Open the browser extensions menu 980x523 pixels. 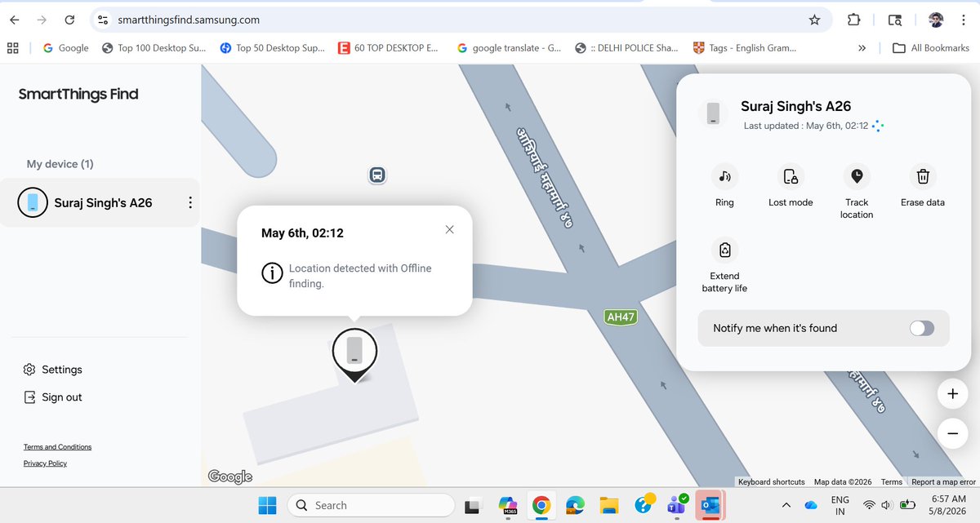coord(853,20)
